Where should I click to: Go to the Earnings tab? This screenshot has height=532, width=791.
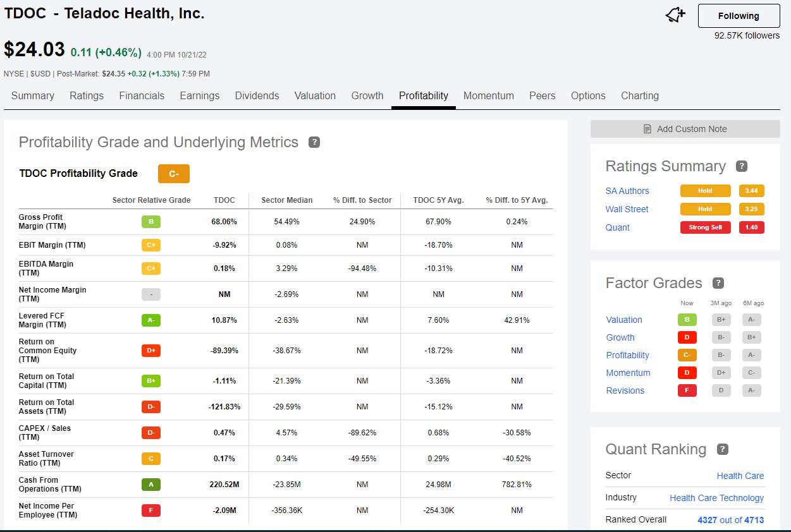pos(200,96)
